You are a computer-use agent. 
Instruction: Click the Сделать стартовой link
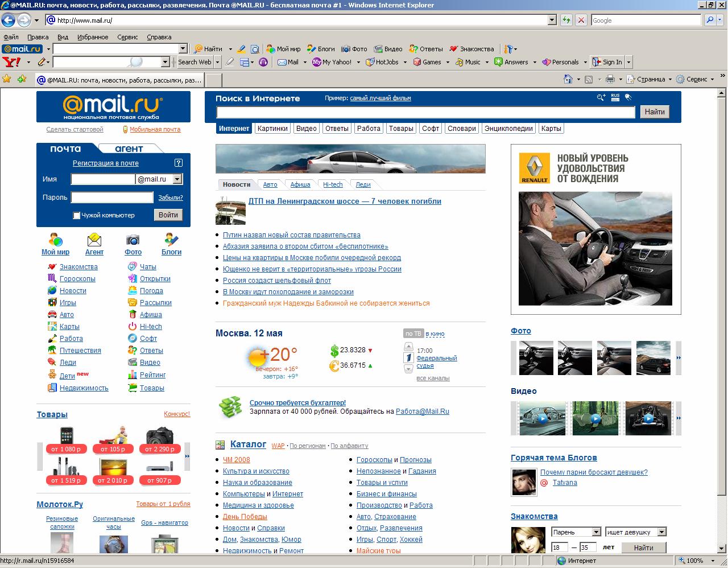75,129
